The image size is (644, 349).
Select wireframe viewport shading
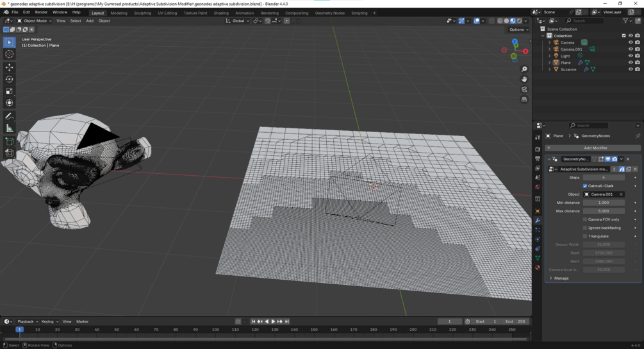(x=500, y=21)
